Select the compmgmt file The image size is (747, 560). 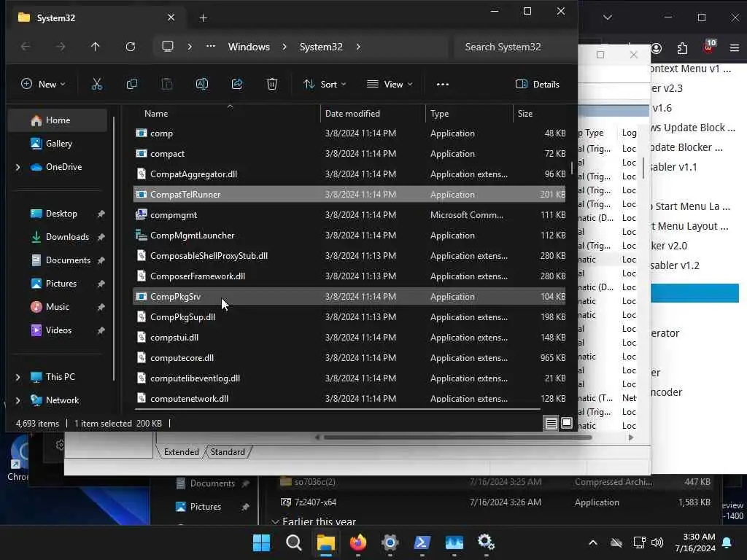click(x=349, y=215)
